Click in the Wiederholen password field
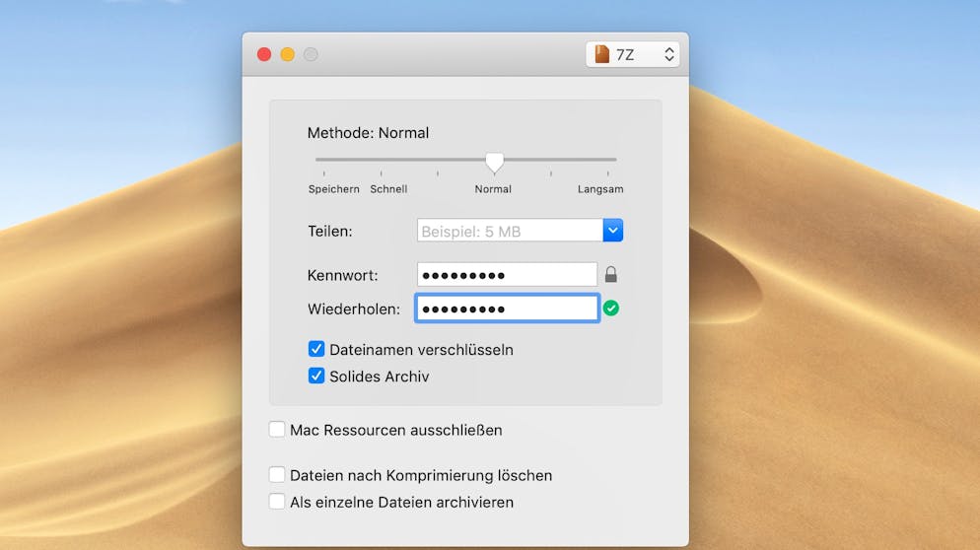Image resolution: width=980 pixels, height=550 pixels. click(x=507, y=309)
